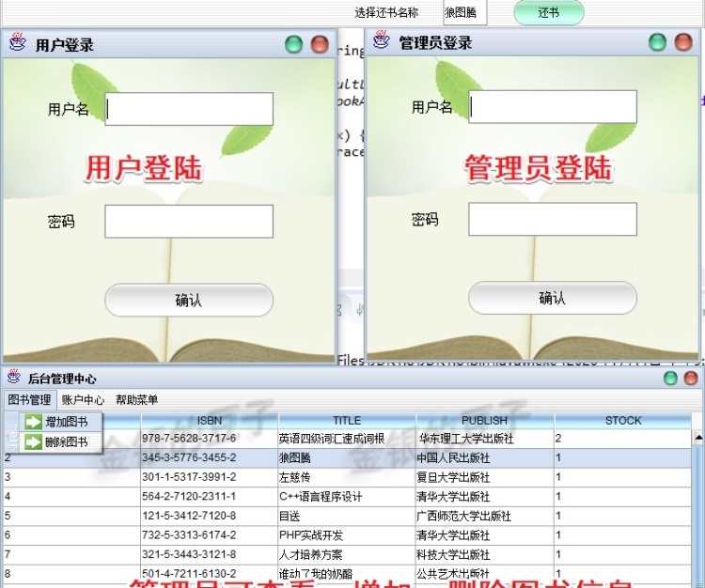Focus 密码 field in 管理员登录 window
Image resolution: width=705 pixels, height=588 pixels.
coord(553,219)
